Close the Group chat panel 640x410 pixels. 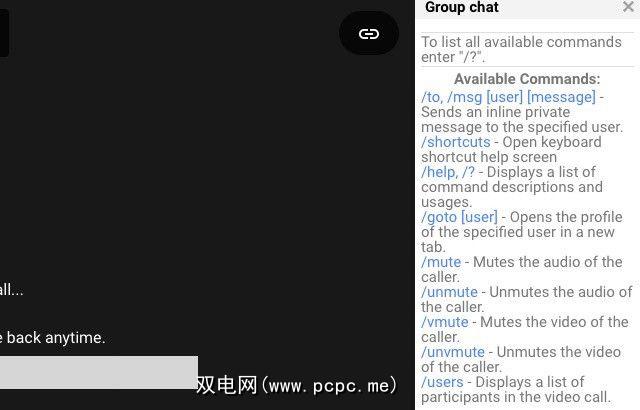click(x=629, y=7)
